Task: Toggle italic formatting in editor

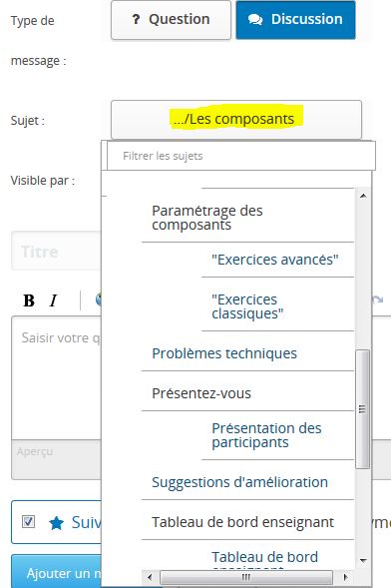Action: [53, 300]
